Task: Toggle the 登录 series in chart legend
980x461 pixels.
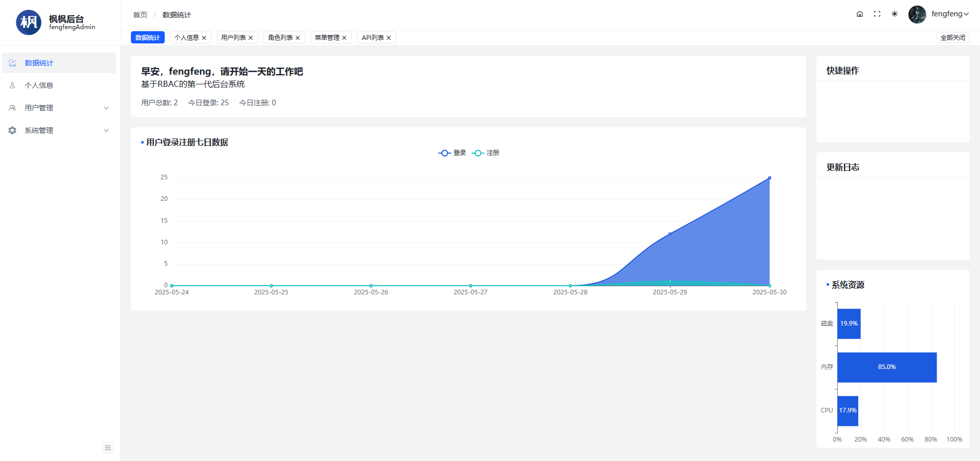Action: click(x=453, y=153)
